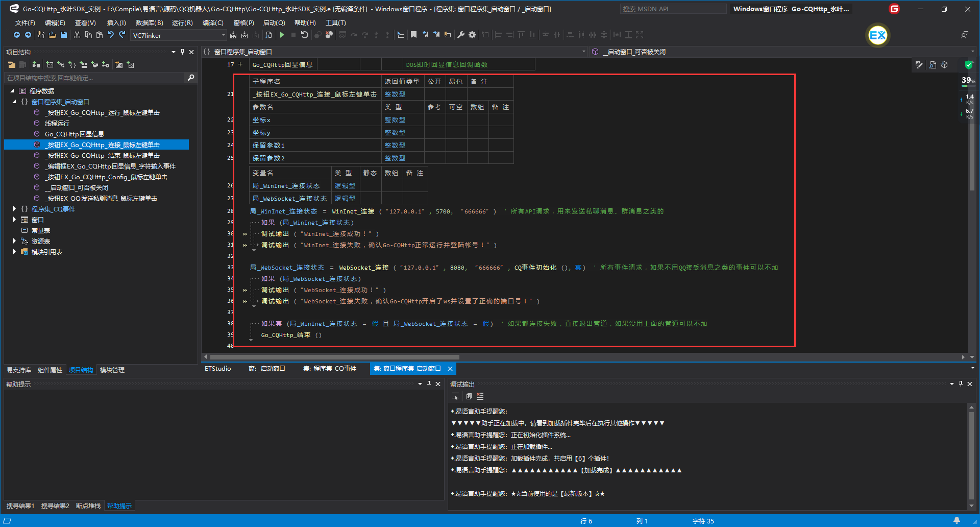Switch to the 集: 程序集_CQ事件 tab
The width and height of the screenshot is (980, 527).
click(x=330, y=369)
